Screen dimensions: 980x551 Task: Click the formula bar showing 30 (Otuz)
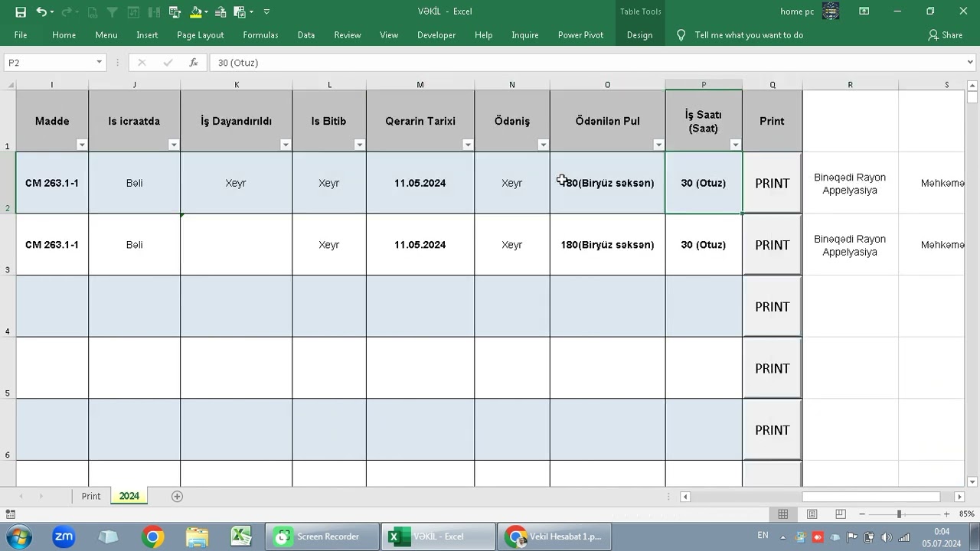click(x=586, y=63)
